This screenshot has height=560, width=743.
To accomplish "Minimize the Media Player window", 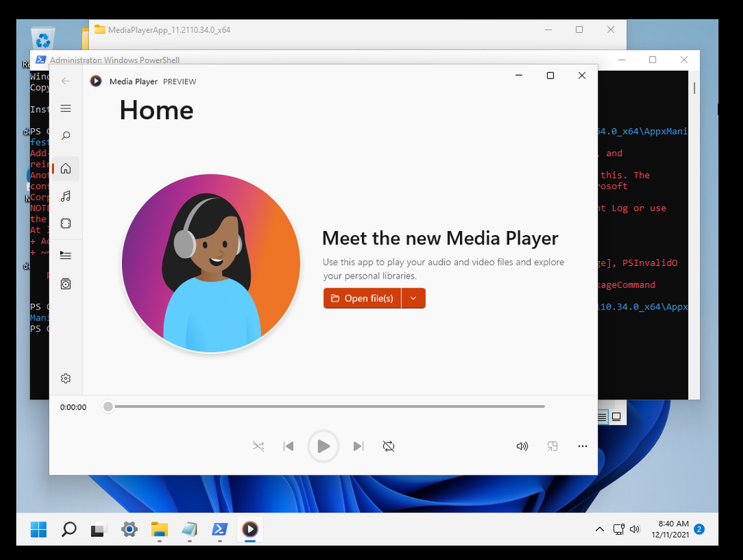I will coord(519,76).
